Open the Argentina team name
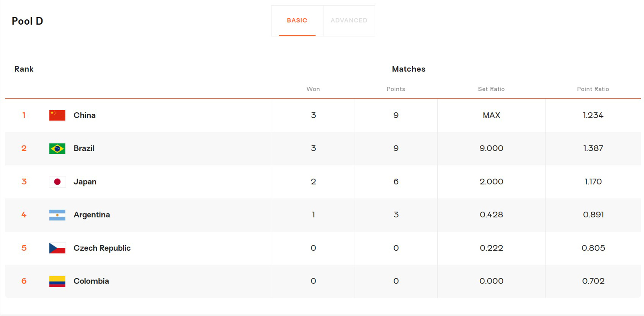This screenshot has height=316, width=644. 92,215
